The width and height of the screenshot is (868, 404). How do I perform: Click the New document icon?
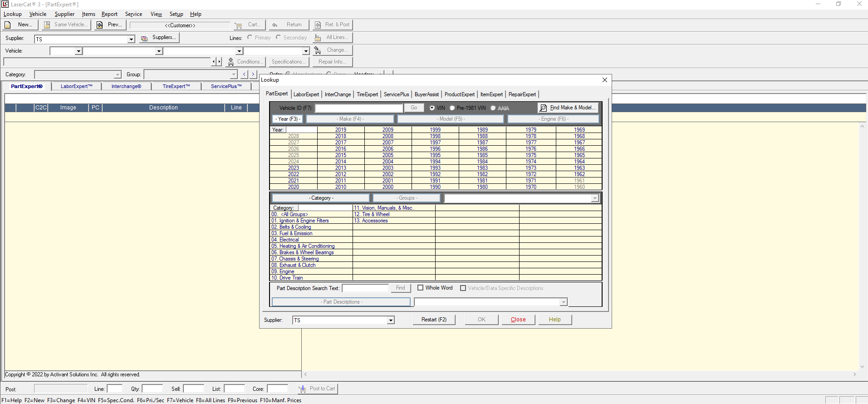point(8,25)
